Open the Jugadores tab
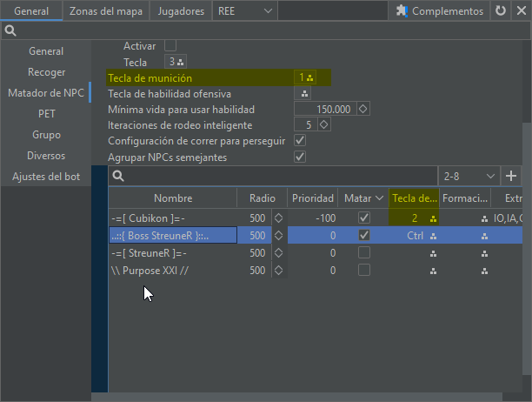This screenshot has height=402, width=532. click(x=180, y=11)
